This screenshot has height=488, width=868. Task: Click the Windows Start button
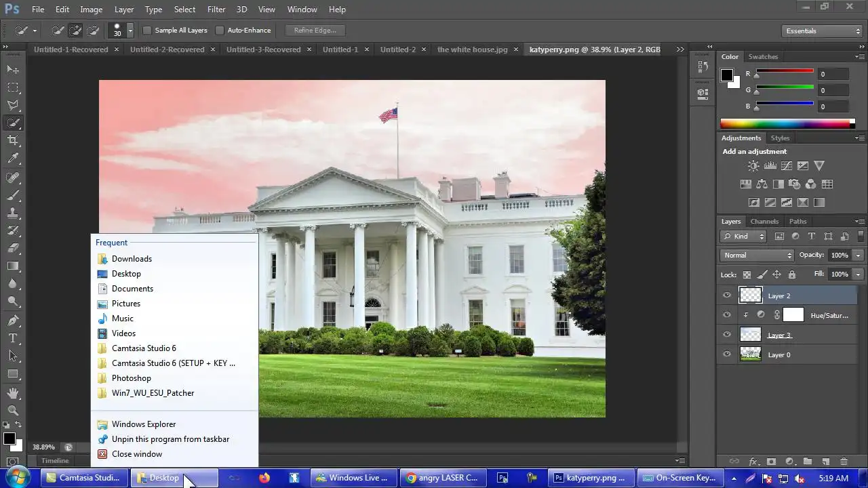coord(18,477)
